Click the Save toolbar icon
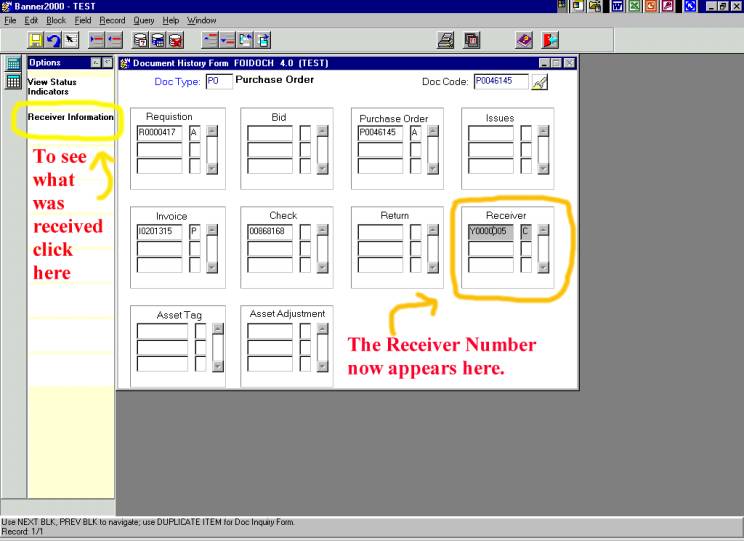744x541 pixels. (x=36, y=41)
